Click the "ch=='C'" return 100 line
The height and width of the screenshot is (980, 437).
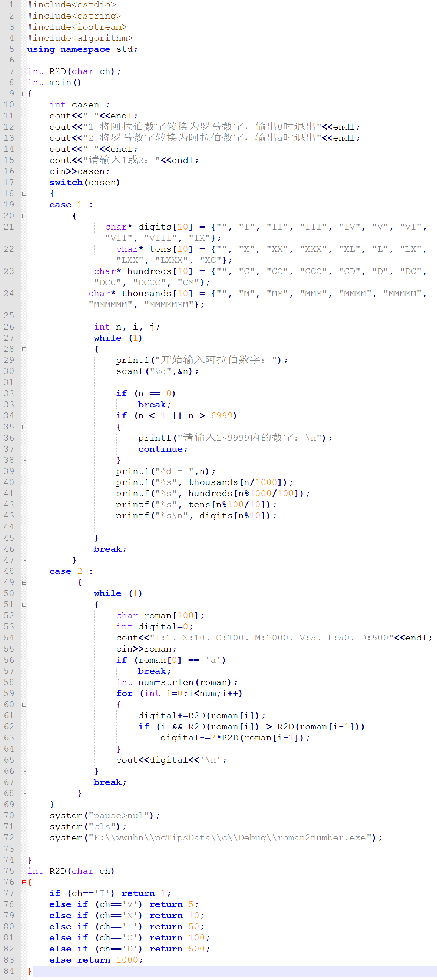pyautogui.click(x=129, y=938)
